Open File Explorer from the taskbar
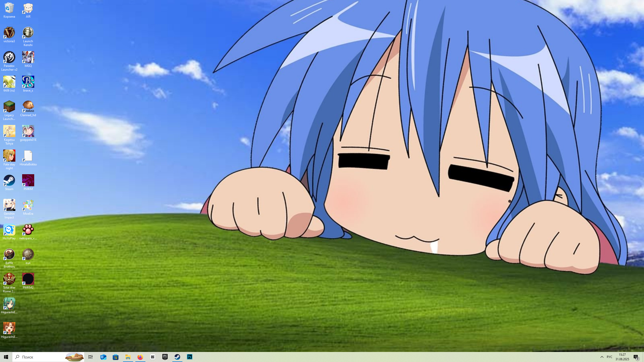 click(x=128, y=357)
